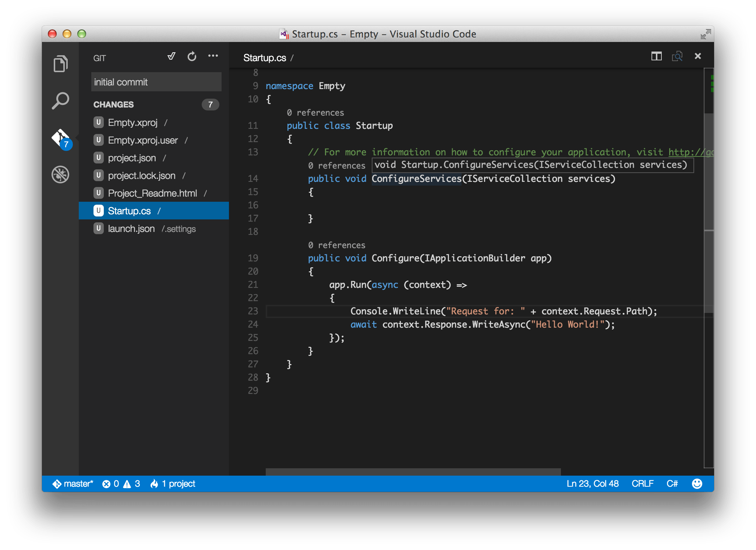The width and height of the screenshot is (756, 550).
Task: Click the horizontal scrollbar in editor
Action: (x=413, y=472)
